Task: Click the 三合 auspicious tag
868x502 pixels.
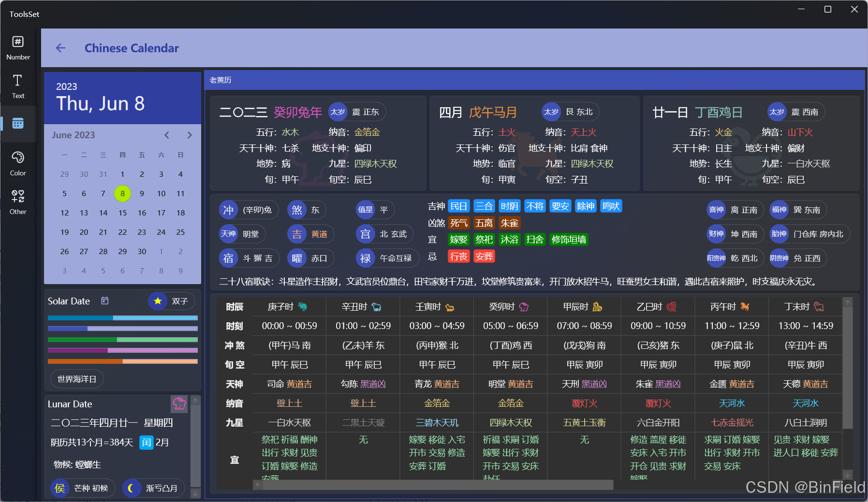Action: pyautogui.click(x=484, y=206)
